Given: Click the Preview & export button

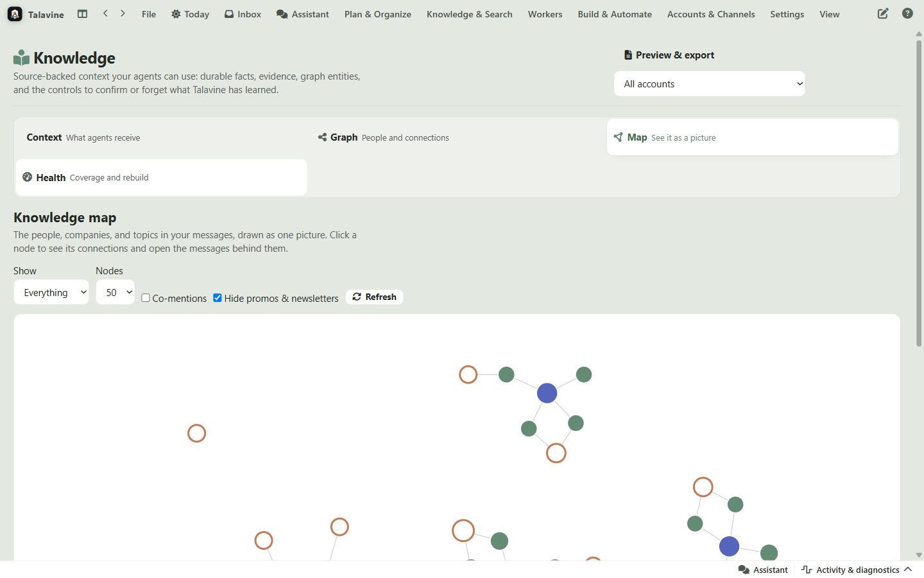Looking at the screenshot, I should 669,55.
